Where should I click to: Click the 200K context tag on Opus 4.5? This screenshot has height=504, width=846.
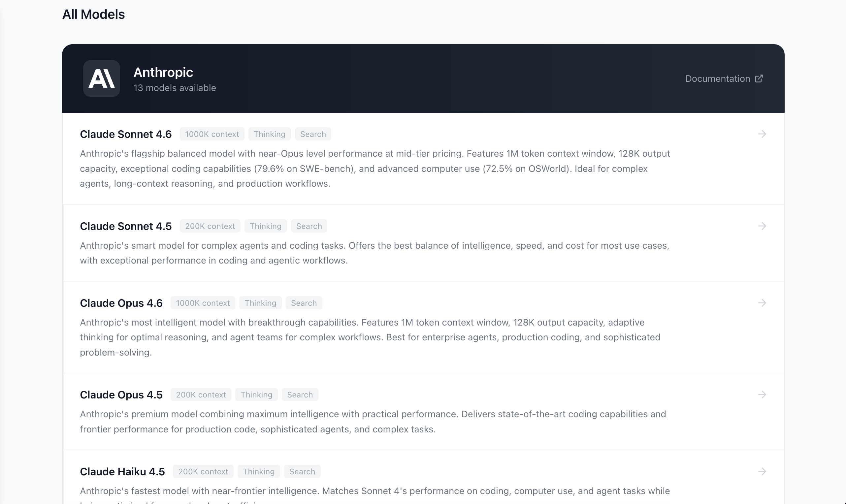pos(201,394)
